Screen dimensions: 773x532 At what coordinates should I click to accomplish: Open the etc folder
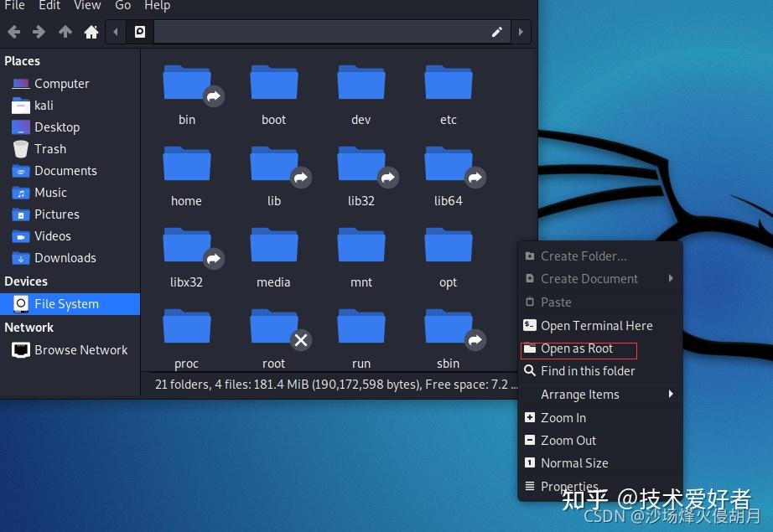tap(449, 95)
